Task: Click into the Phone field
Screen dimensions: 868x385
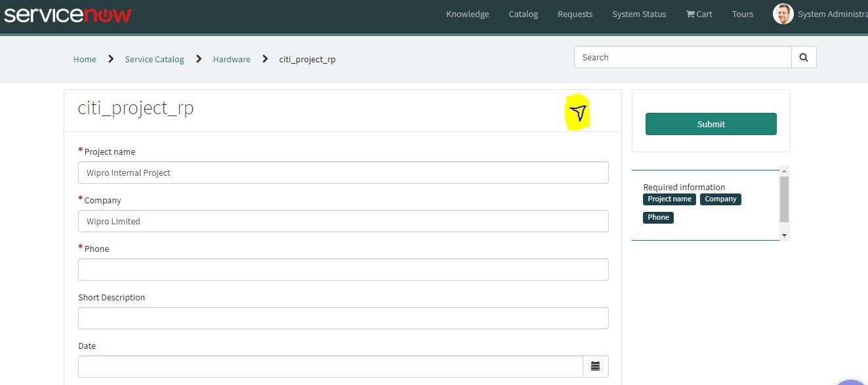Action: (x=343, y=270)
